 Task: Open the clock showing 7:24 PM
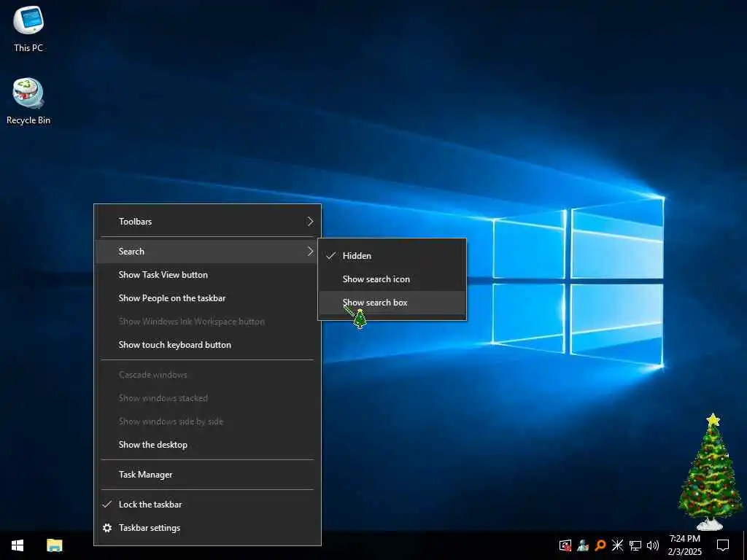pos(684,545)
